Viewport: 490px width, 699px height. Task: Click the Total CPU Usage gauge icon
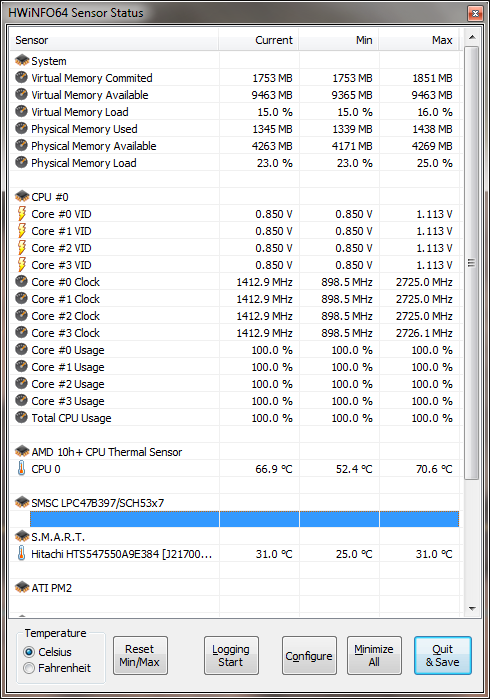[x=21, y=417]
